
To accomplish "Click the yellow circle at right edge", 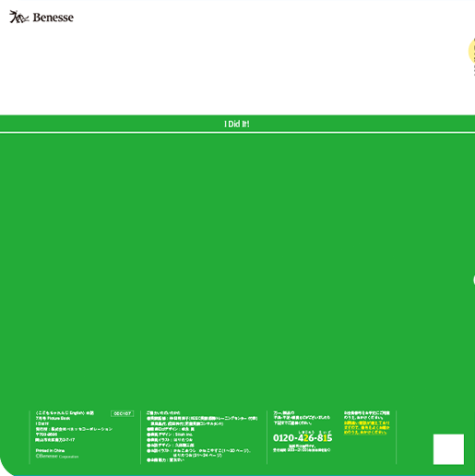I will (x=472, y=51).
